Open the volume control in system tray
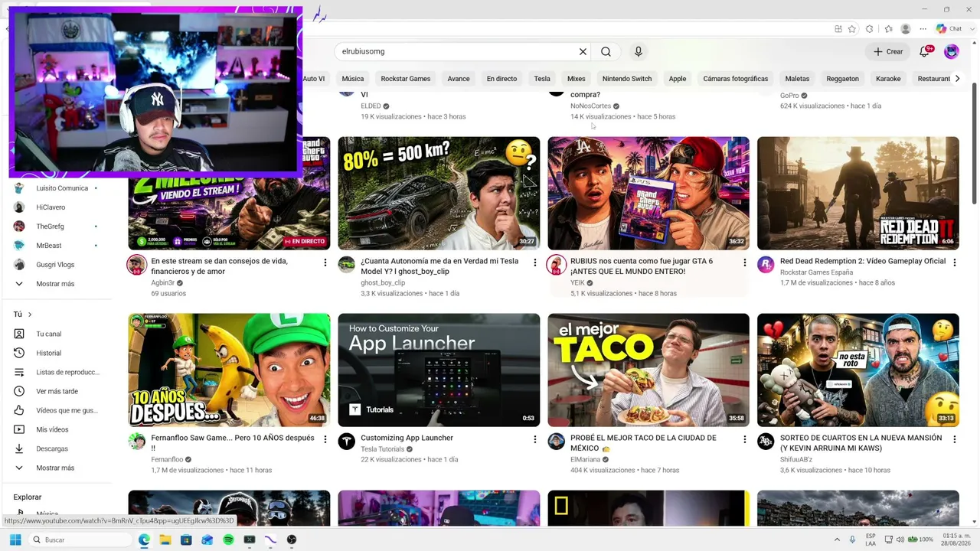Screen dimensions: 980x551 900,540
